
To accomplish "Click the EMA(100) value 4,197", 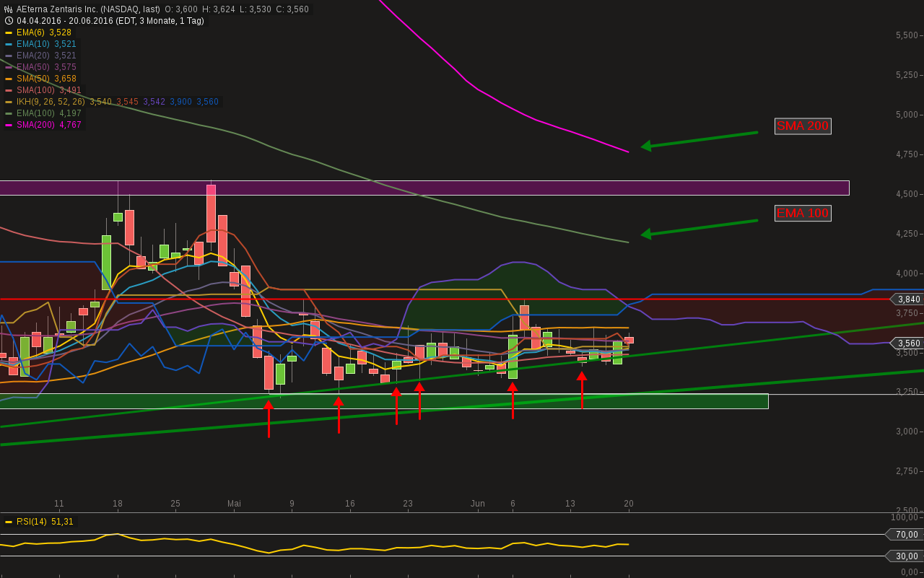I will pos(71,113).
